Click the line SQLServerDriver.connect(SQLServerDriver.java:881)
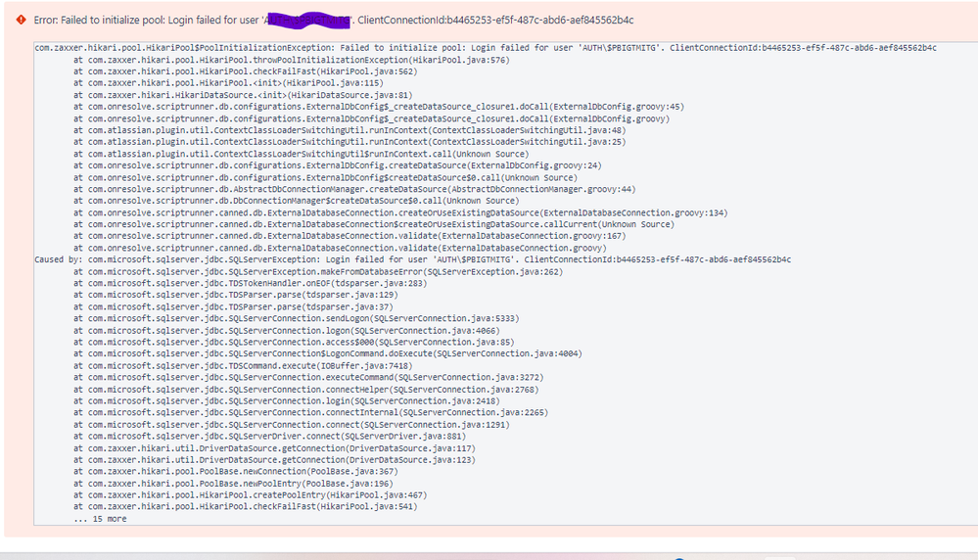Image resolution: width=978 pixels, height=560 pixels. pos(269,437)
